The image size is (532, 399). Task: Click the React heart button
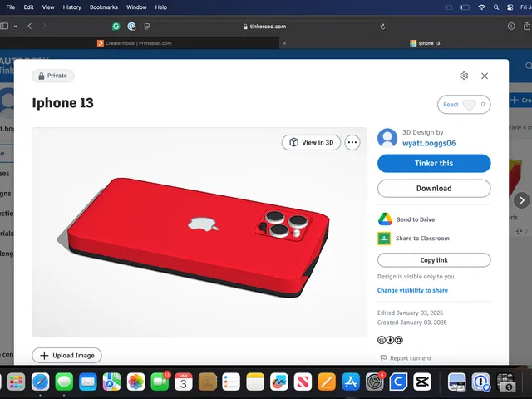tap(464, 105)
